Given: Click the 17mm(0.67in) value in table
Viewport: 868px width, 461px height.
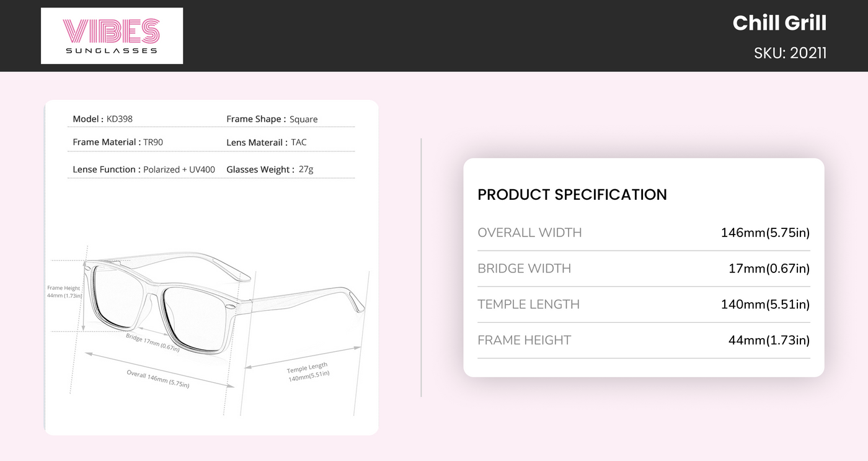Looking at the screenshot, I should [x=769, y=269].
